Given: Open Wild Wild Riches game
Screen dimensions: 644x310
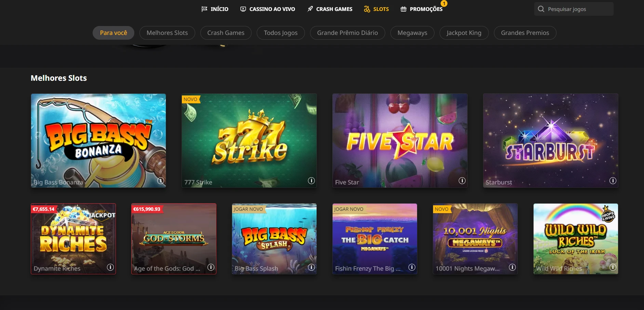Looking at the screenshot, I should coord(576,239).
